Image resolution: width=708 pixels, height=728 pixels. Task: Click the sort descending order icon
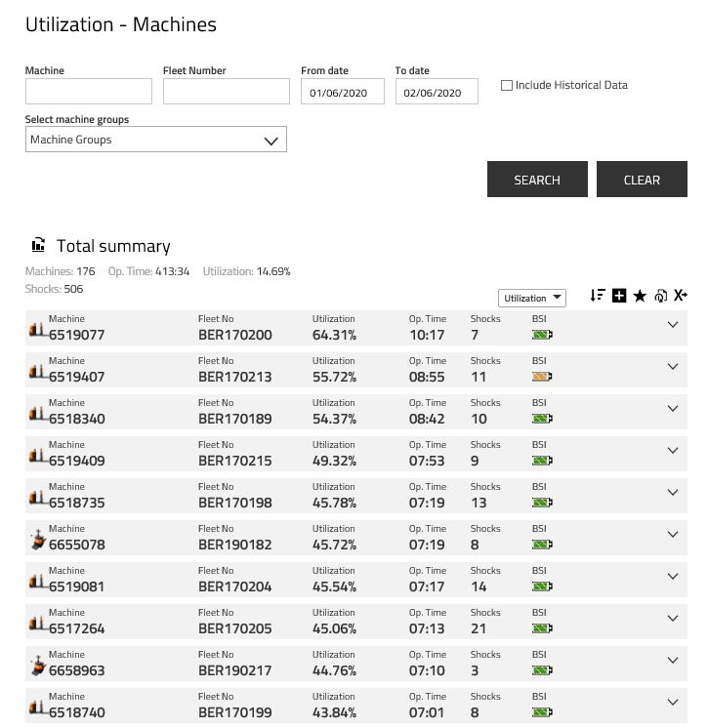(598, 296)
